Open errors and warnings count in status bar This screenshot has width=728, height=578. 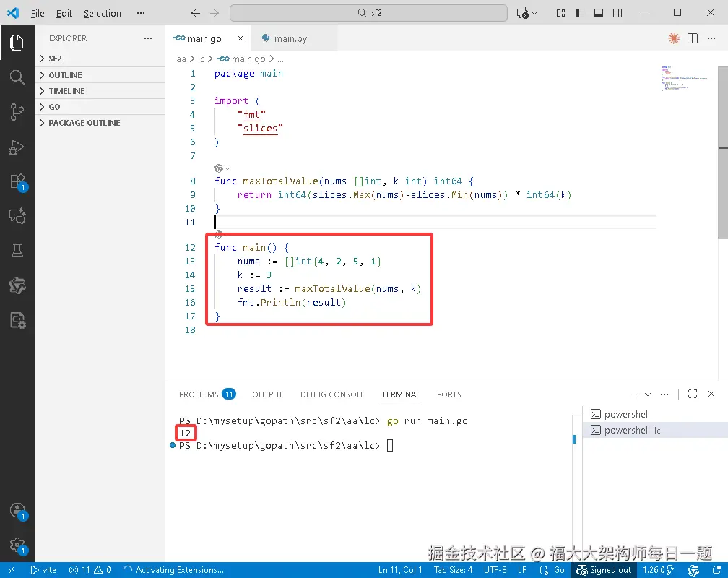pos(90,570)
